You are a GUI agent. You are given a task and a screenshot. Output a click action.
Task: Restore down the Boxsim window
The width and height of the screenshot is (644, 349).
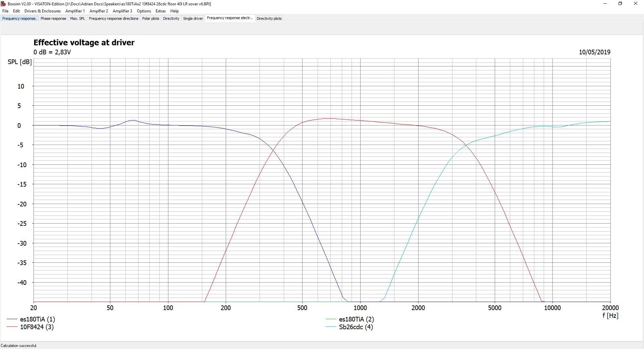click(x=620, y=4)
